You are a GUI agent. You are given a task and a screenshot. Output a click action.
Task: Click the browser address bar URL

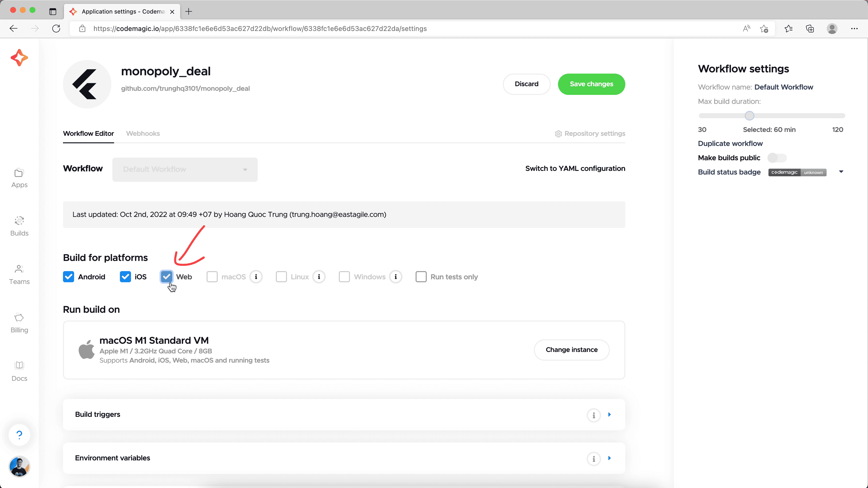point(260,29)
